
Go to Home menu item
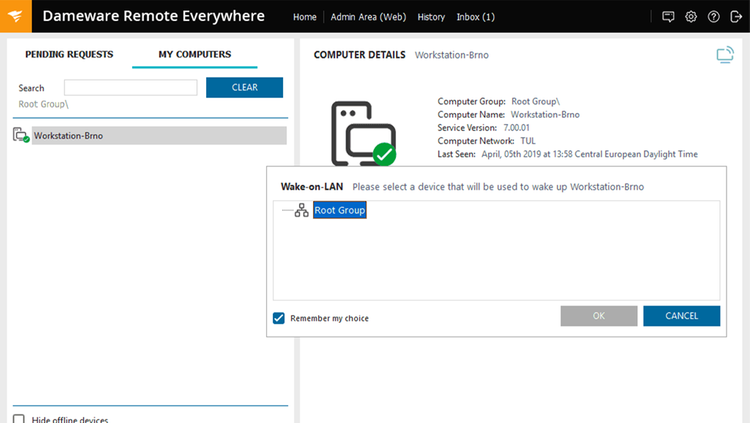tap(305, 17)
